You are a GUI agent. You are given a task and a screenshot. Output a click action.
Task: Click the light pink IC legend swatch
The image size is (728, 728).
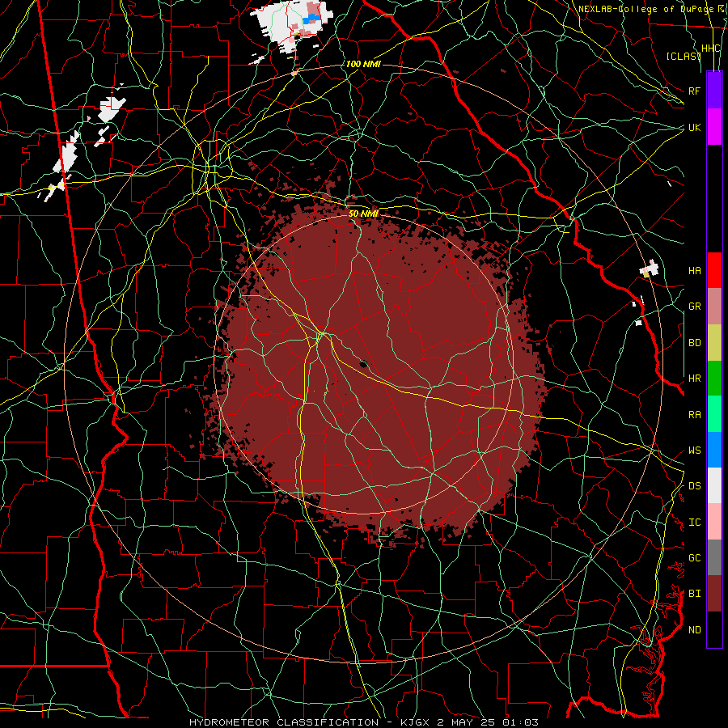click(x=714, y=522)
